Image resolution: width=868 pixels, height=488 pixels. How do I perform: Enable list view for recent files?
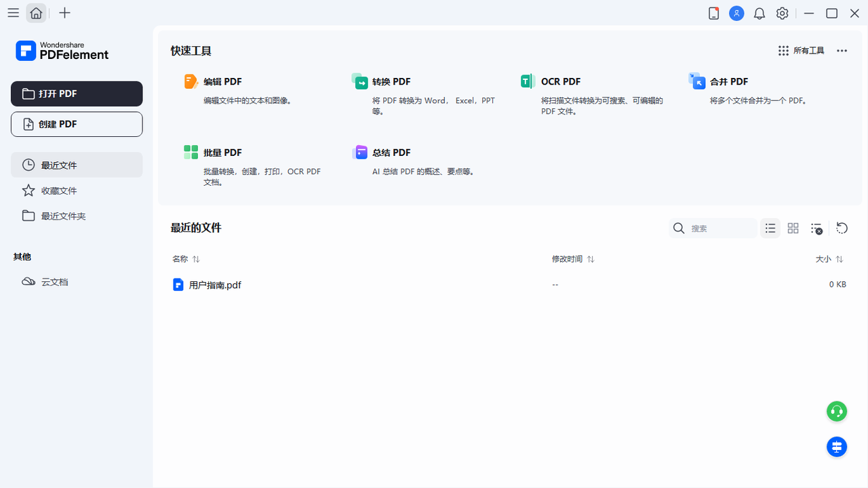770,228
